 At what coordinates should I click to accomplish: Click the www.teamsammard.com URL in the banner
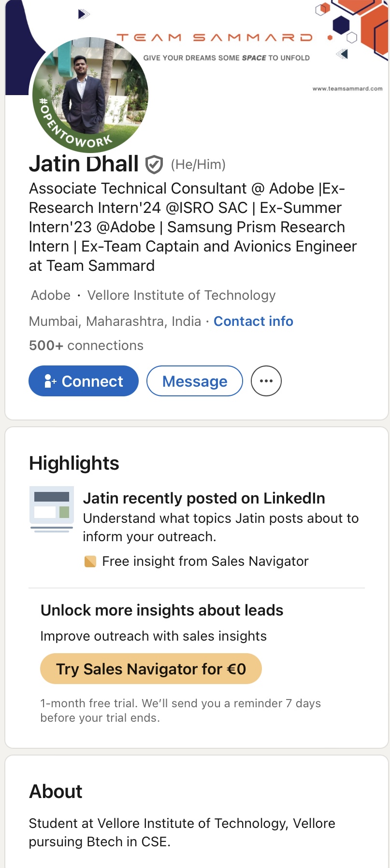[x=347, y=89]
